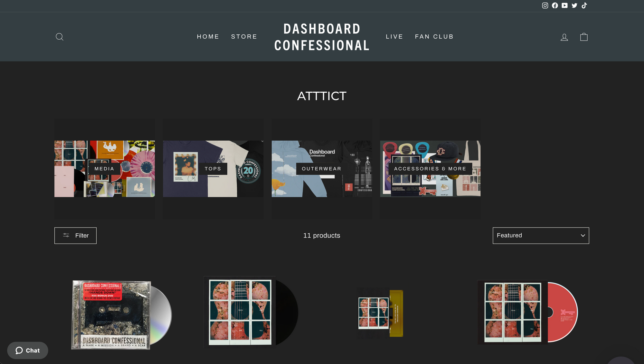
Task: Open the Facebook social link
Action: (555, 5)
